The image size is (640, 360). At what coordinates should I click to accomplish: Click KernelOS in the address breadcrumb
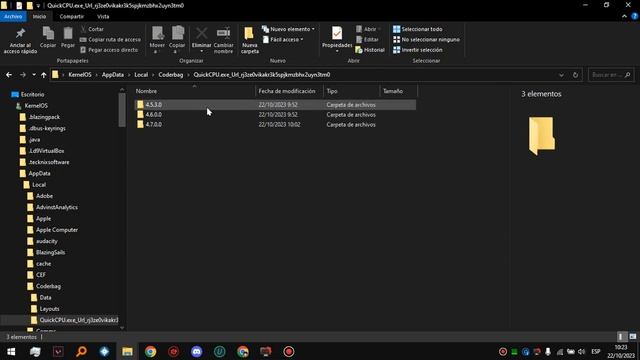coord(80,75)
